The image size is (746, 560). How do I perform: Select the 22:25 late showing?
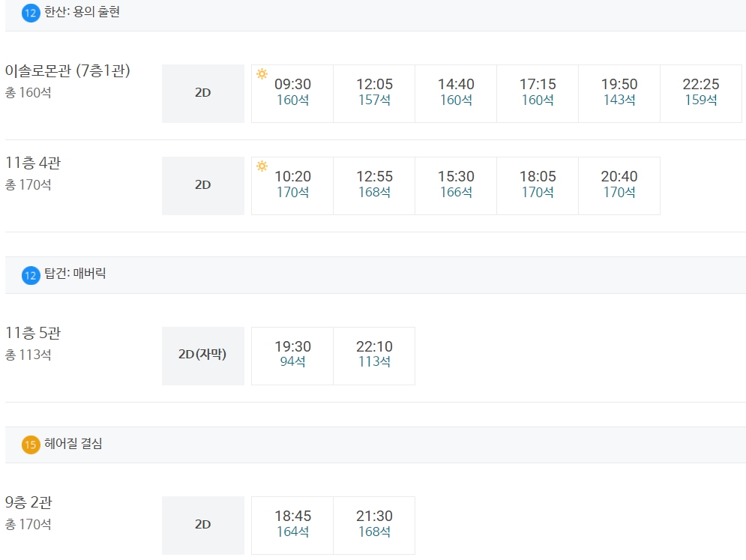click(701, 94)
